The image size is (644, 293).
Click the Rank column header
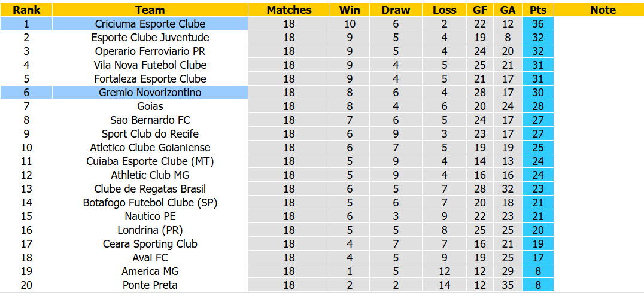coord(26,10)
